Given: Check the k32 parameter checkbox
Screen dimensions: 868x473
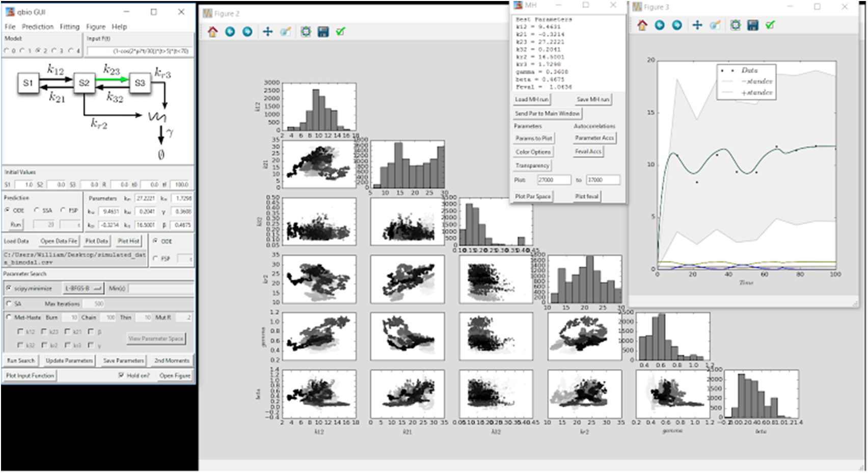Looking at the screenshot, I should point(20,346).
